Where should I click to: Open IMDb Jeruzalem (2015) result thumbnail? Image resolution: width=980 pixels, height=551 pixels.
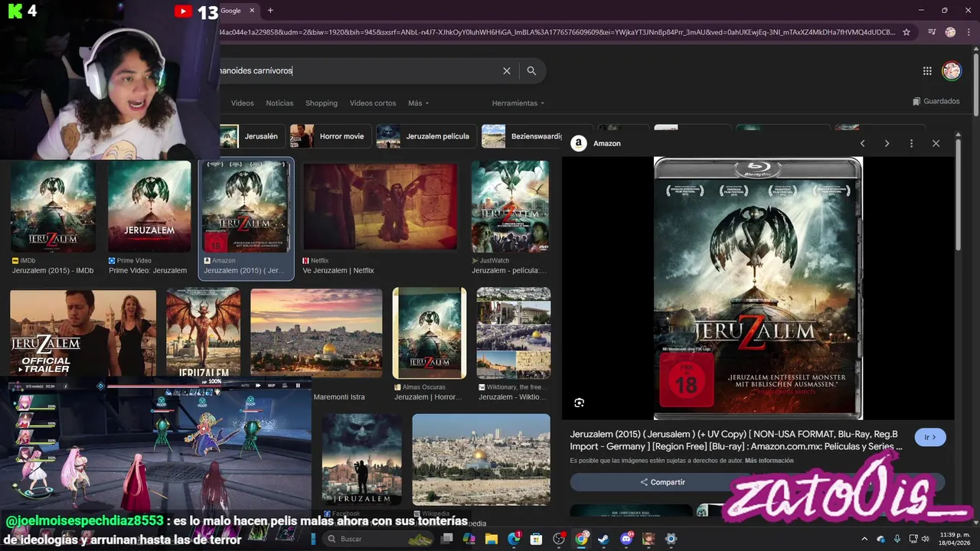tap(53, 207)
